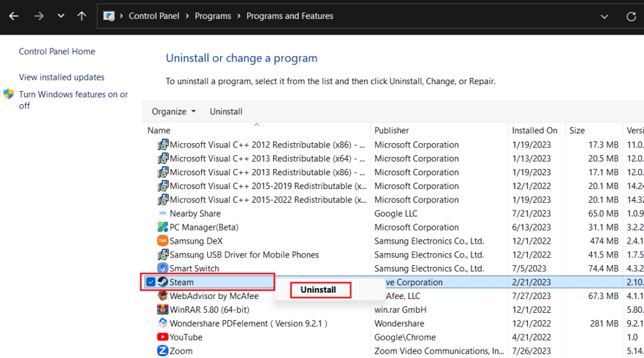Select Microsoft Visual C++ 2013 Redistributable (x86)
This screenshot has width=644, height=358.
coord(267,172)
